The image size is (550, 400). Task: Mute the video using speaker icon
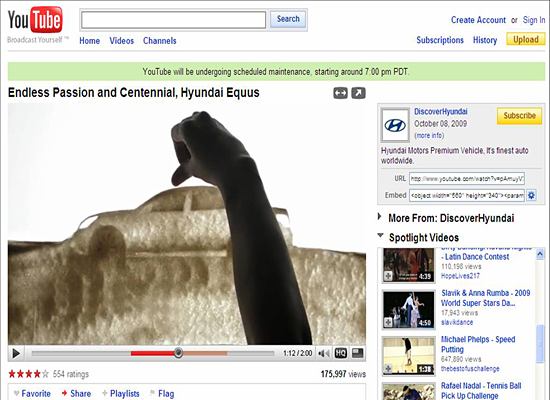(x=323, y=353)
